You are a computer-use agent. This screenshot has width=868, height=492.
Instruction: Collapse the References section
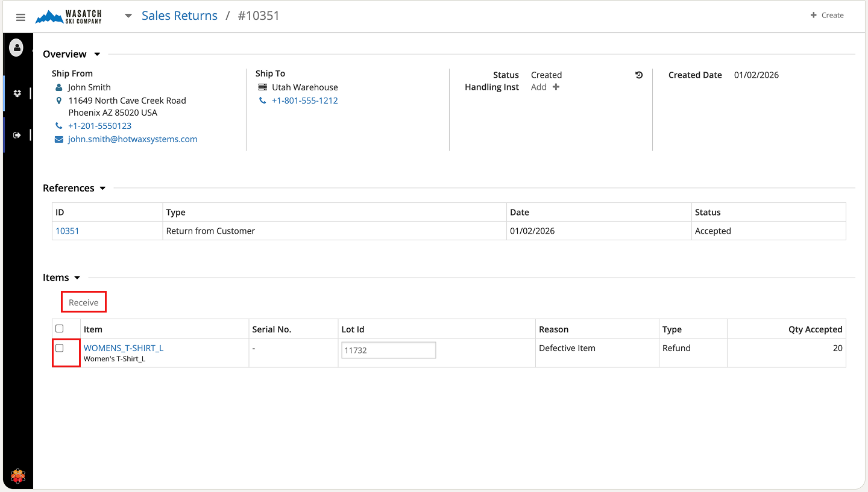click(x=102, y=188)
